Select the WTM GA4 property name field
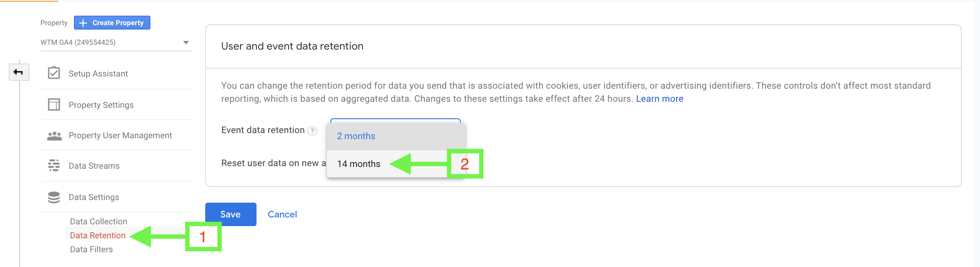The width and height of the screenshot is (980, 267). click(x=116, y=42)
